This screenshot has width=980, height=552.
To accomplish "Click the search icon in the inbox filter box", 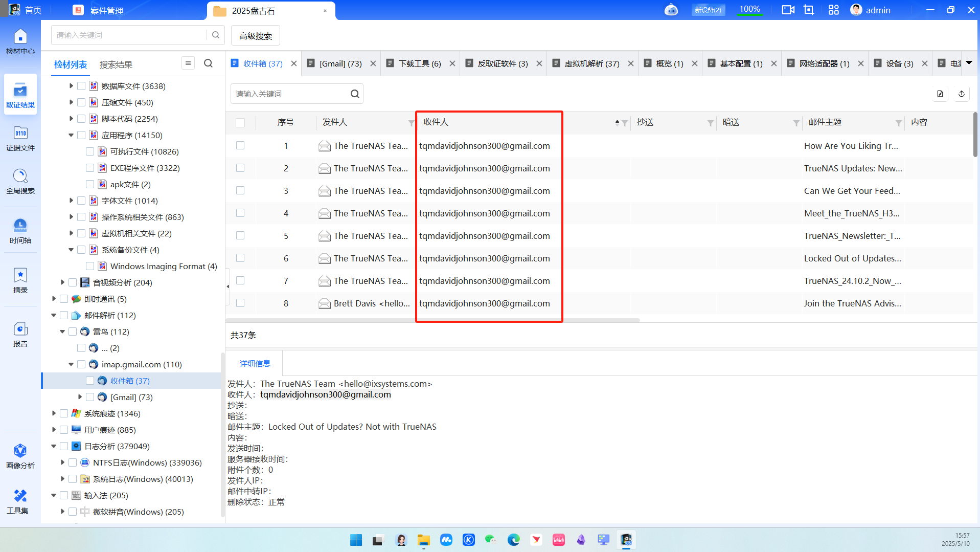I will 355,94.
